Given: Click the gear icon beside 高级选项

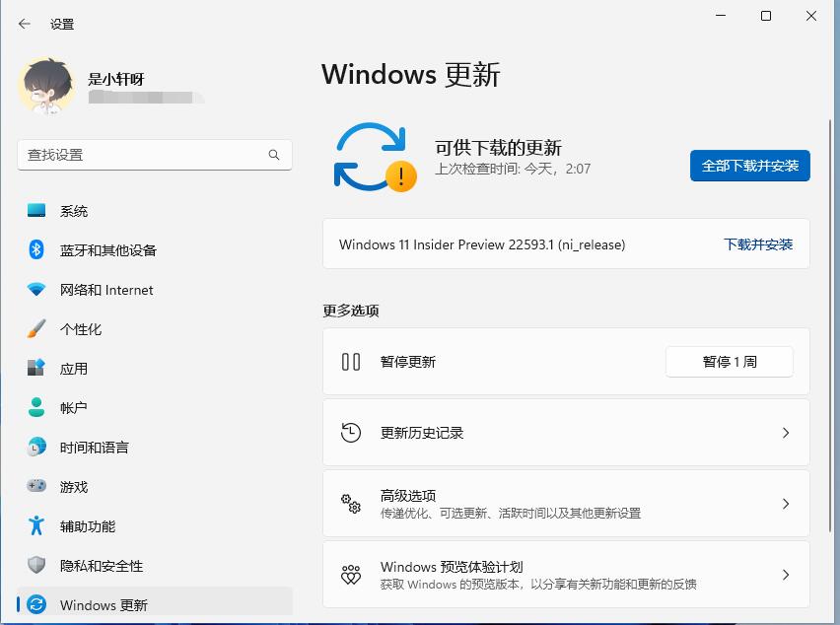Looking at the screenshot, I should coord(352,503).
